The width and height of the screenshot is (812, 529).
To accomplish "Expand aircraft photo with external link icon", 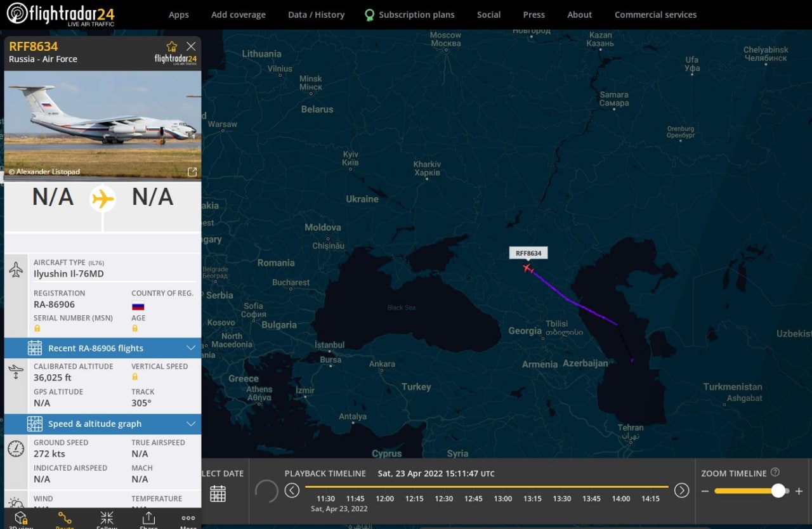I will coord(192,172).
